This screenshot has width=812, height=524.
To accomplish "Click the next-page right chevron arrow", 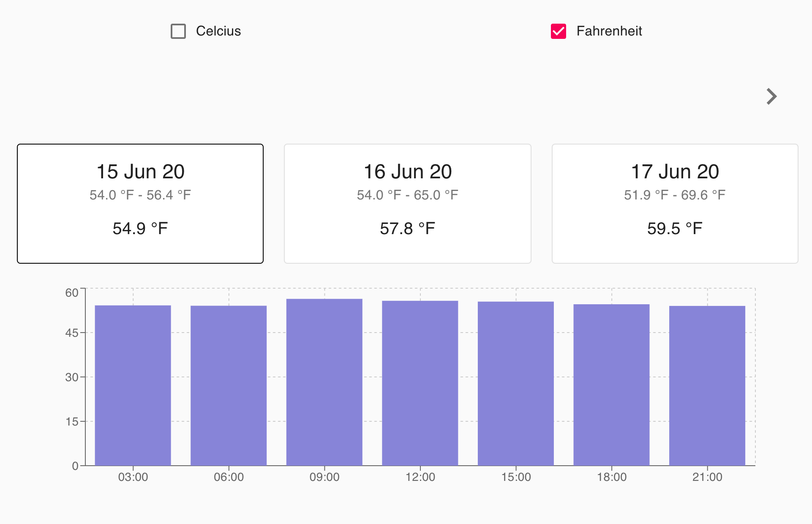I will (x=771, y=97).
